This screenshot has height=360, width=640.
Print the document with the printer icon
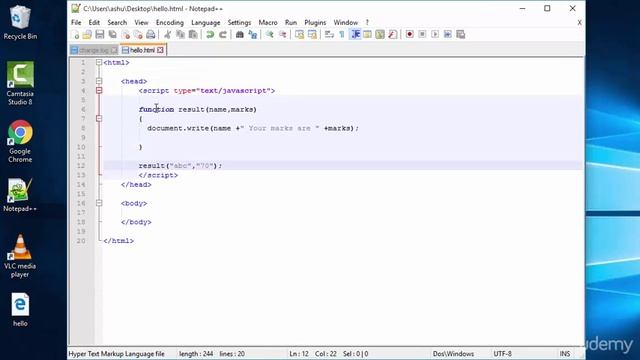tap(151, 35)
